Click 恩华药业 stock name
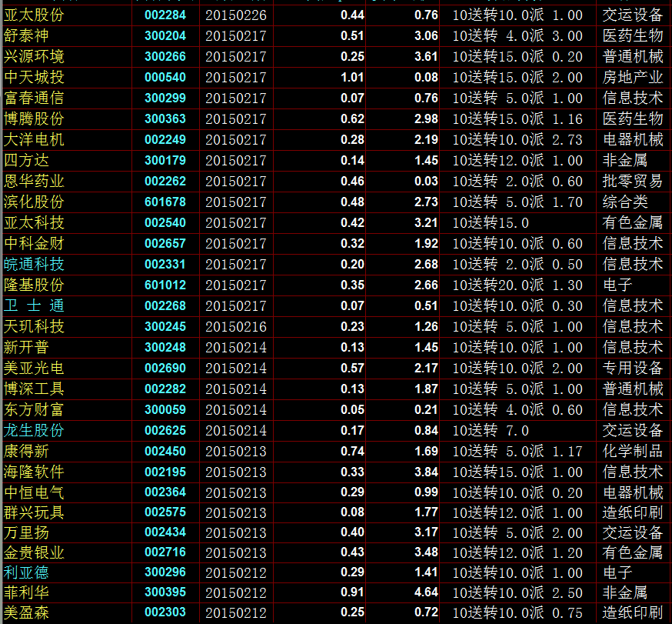 (34, 182)
